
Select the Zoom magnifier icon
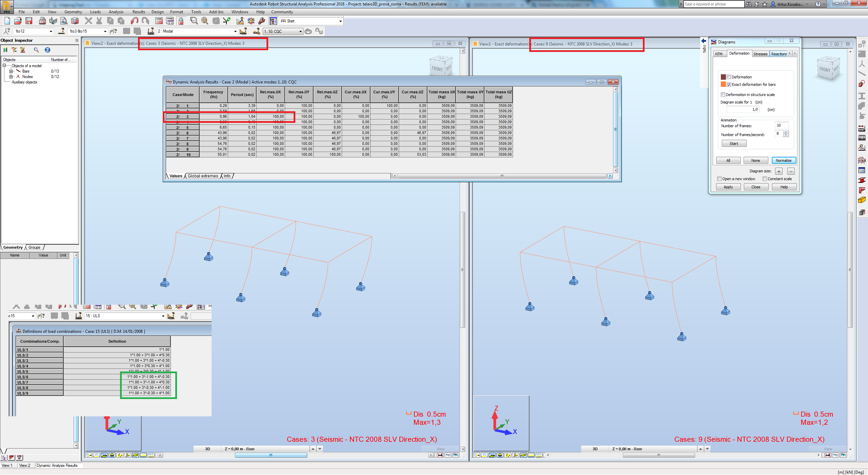click(x=194, y=21)
